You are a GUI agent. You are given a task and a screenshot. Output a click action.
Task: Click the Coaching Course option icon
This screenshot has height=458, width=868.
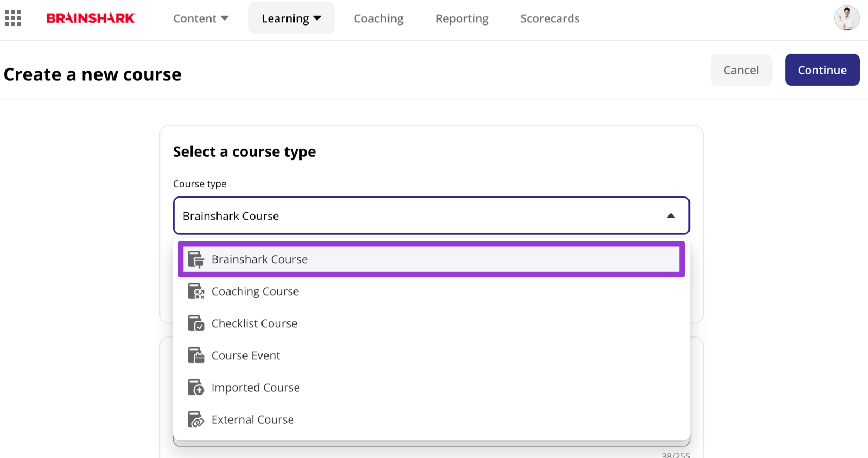(196, 291)
